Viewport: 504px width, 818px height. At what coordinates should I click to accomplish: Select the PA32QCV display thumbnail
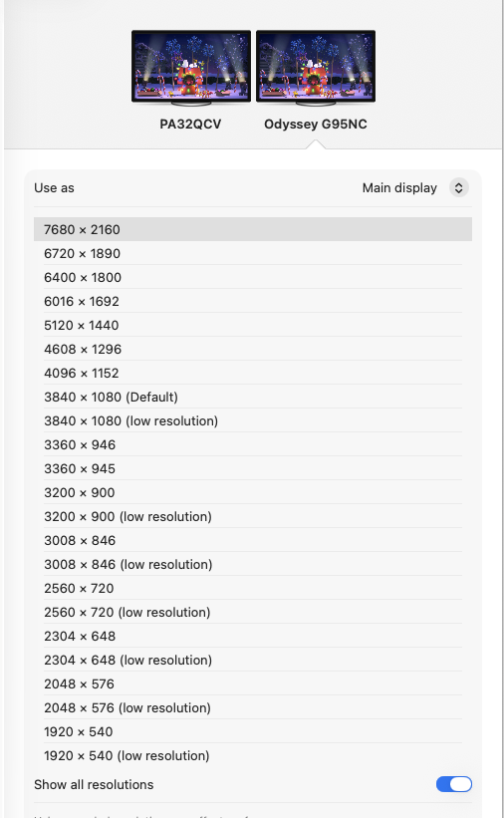click(x=191, y=68)
